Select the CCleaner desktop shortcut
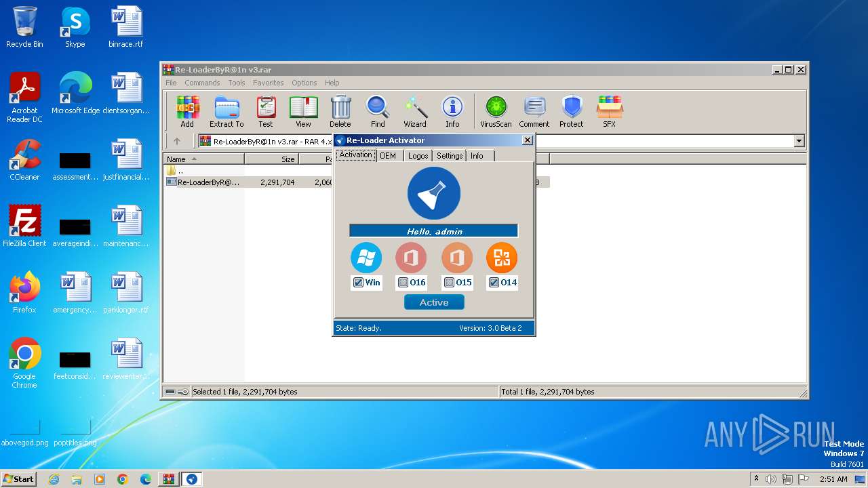The image size is (868, 488). pyautogui.click(x=24, y=160)
